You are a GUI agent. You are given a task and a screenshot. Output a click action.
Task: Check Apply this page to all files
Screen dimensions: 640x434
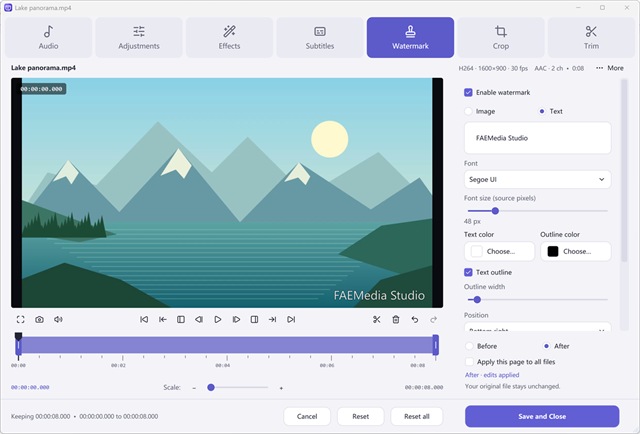pos(469,362)
